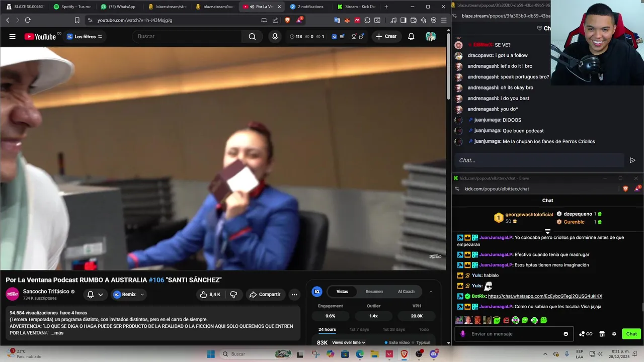
Task: Share the video via "Compartir"
Action: 265,294
